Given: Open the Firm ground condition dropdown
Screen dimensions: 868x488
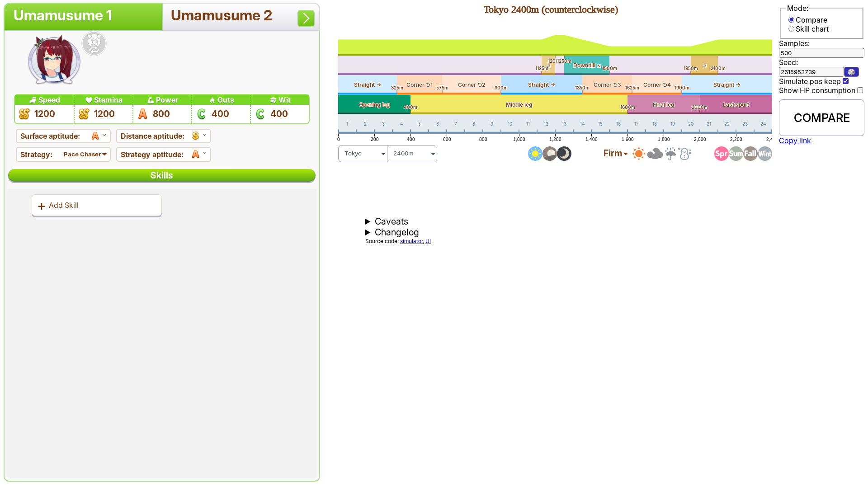Looking at the screenshot, I should tap(615, 154).
